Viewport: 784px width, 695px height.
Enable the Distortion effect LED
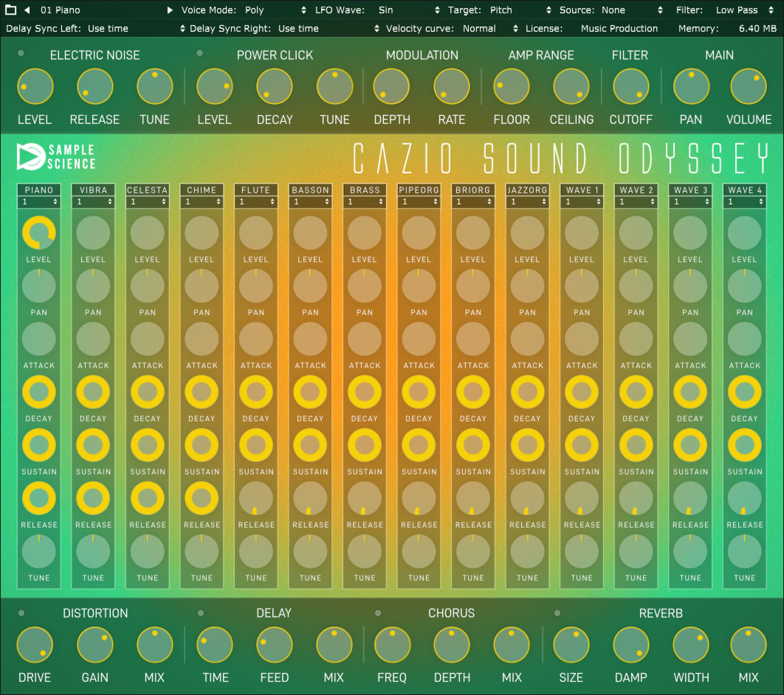point(21,612)
